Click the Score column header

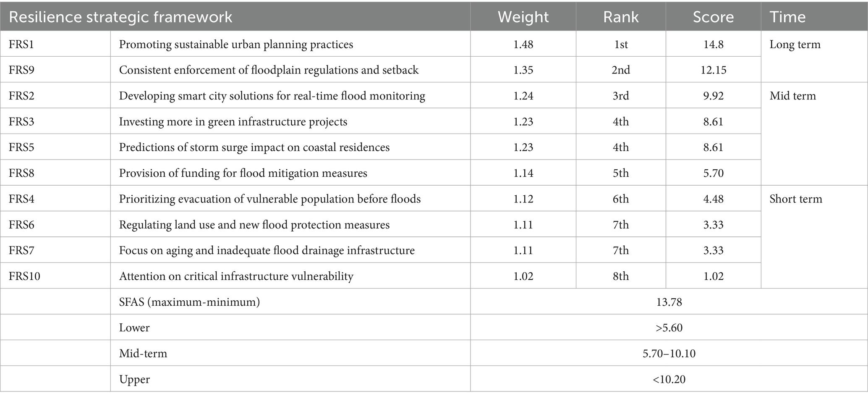tap(713, 17)
